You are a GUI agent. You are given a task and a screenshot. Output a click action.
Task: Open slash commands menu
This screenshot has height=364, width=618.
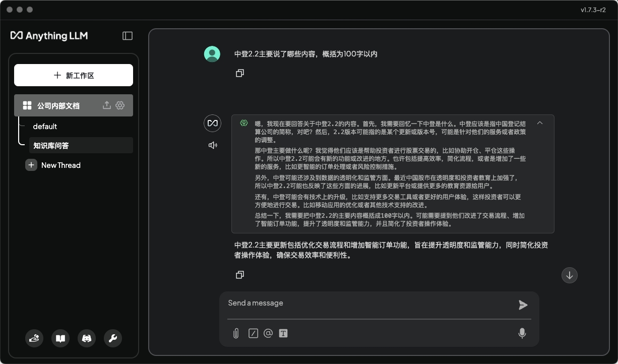pyautogui.click(x=253, y=333)
